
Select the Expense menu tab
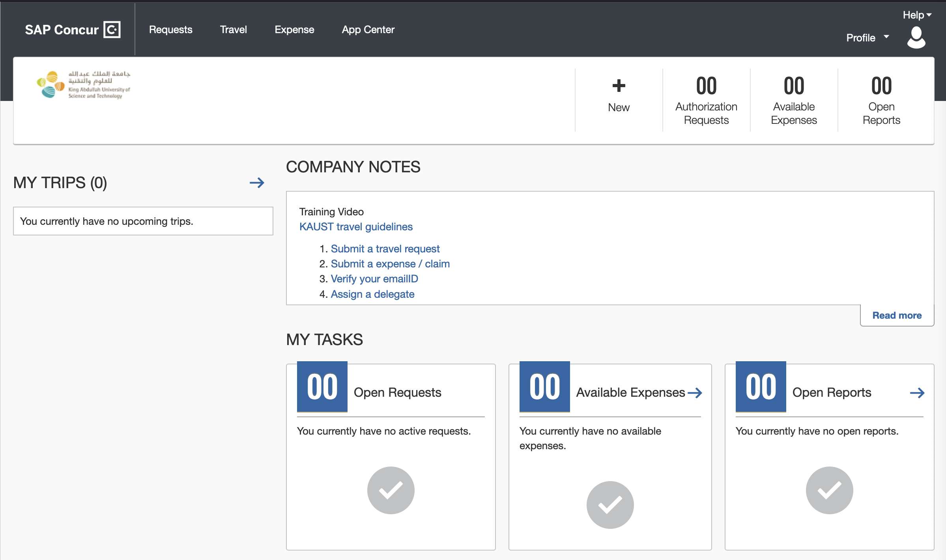[x=294, y=29]
